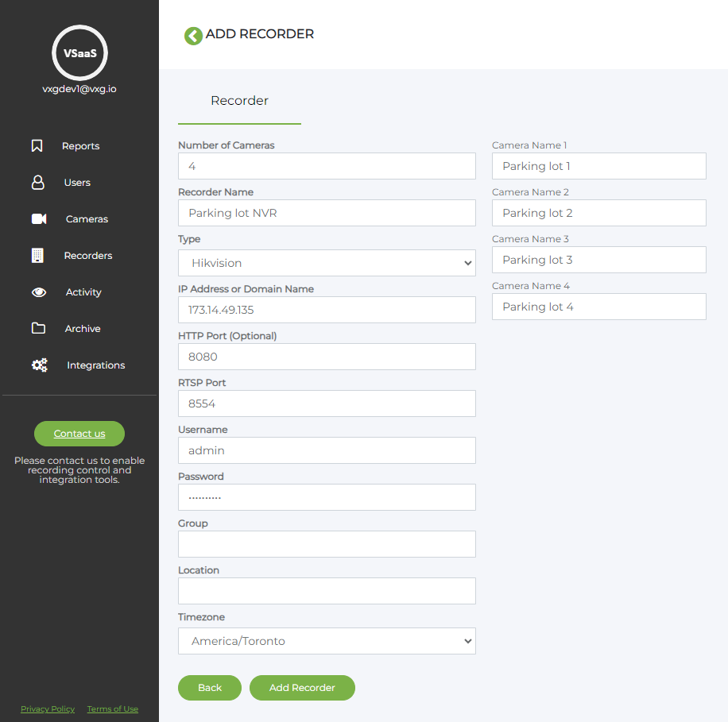Click the Reports bookmark icon

37,146
